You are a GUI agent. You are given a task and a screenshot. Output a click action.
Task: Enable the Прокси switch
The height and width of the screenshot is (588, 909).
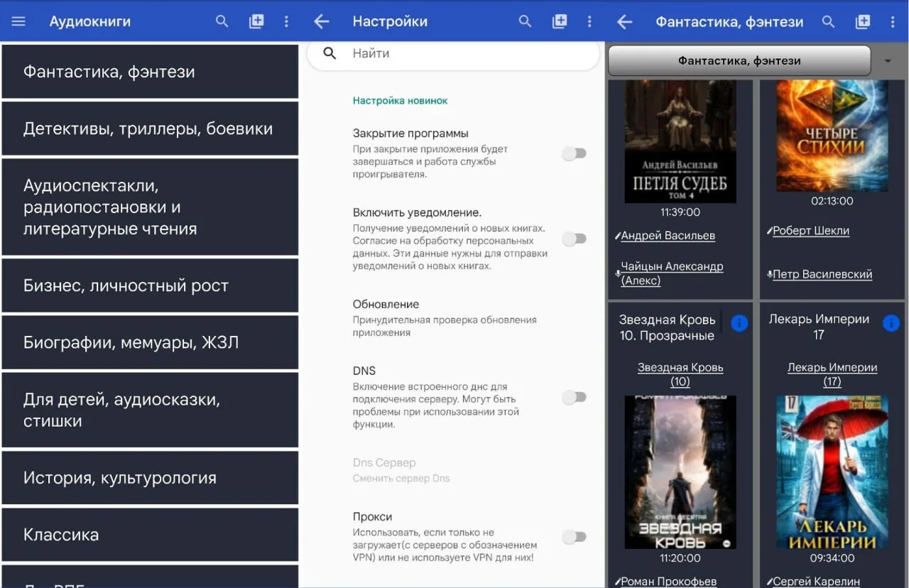coord(574,537)
